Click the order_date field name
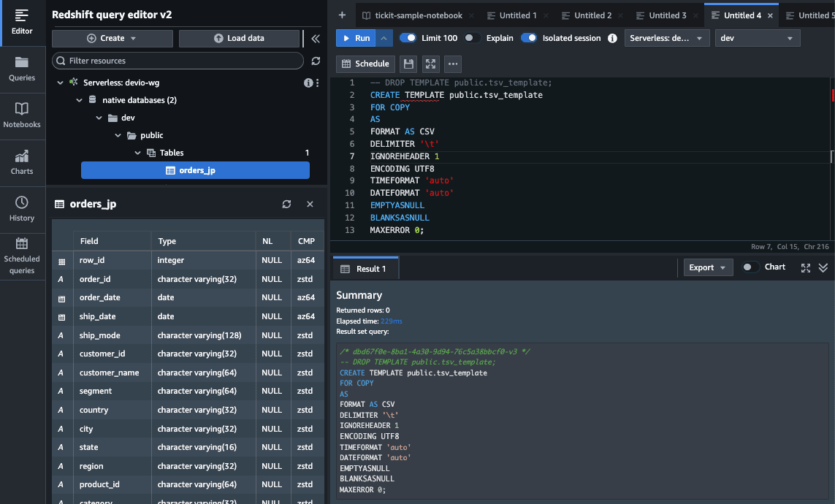This screenshot has height=504, width=835. (99, 297)
